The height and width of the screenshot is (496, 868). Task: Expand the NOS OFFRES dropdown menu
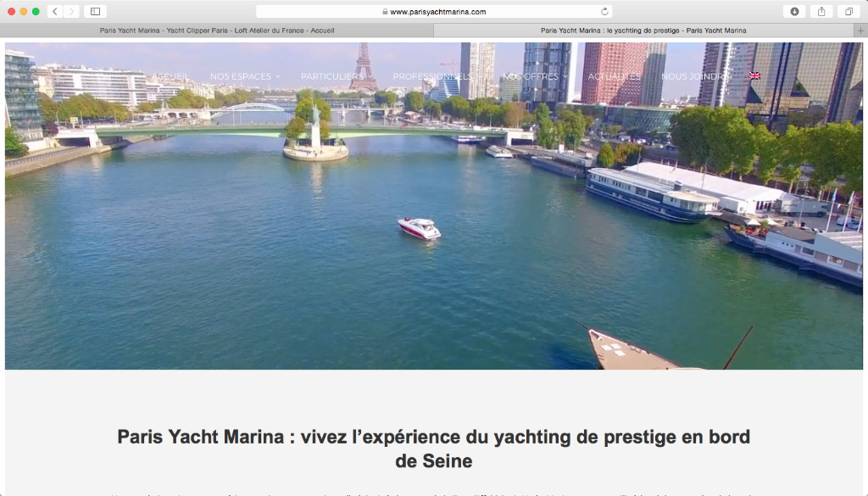coord(535,76)
